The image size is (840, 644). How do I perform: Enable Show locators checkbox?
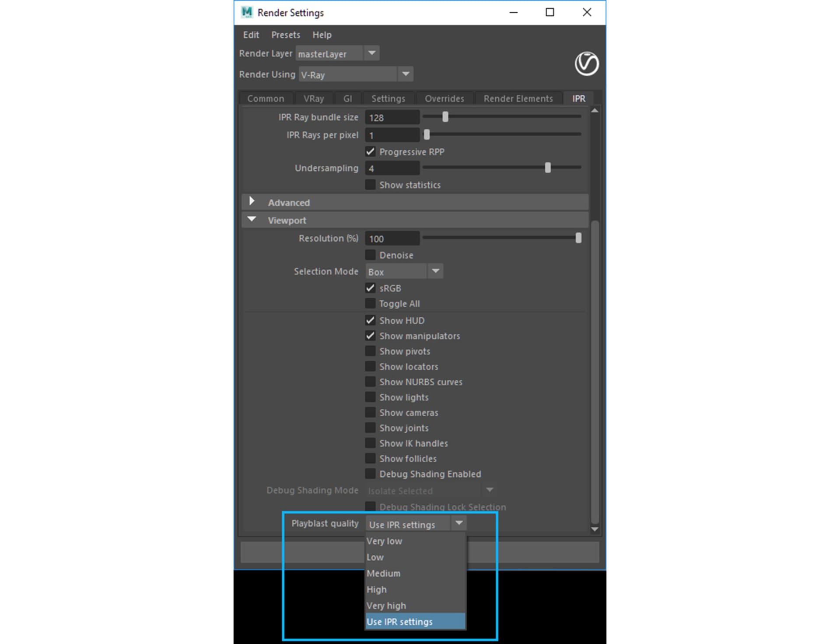(x=370, y=366)
